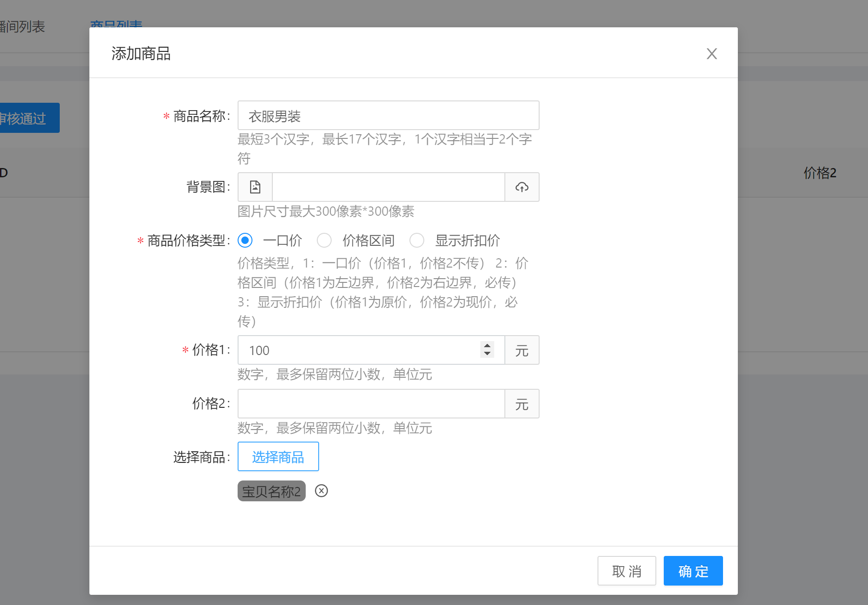Click the image file icon in 背景图
The image size is (868, 605).
pos(255,187)
